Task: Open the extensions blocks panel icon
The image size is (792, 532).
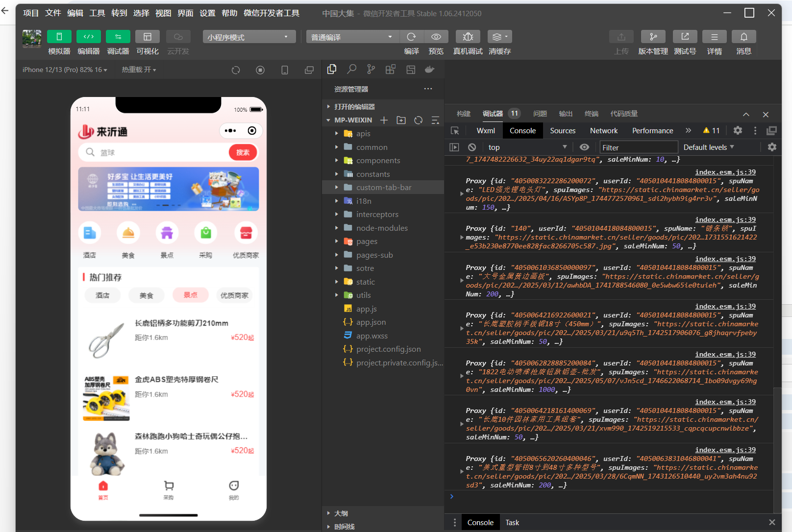Action: (391, 70)
